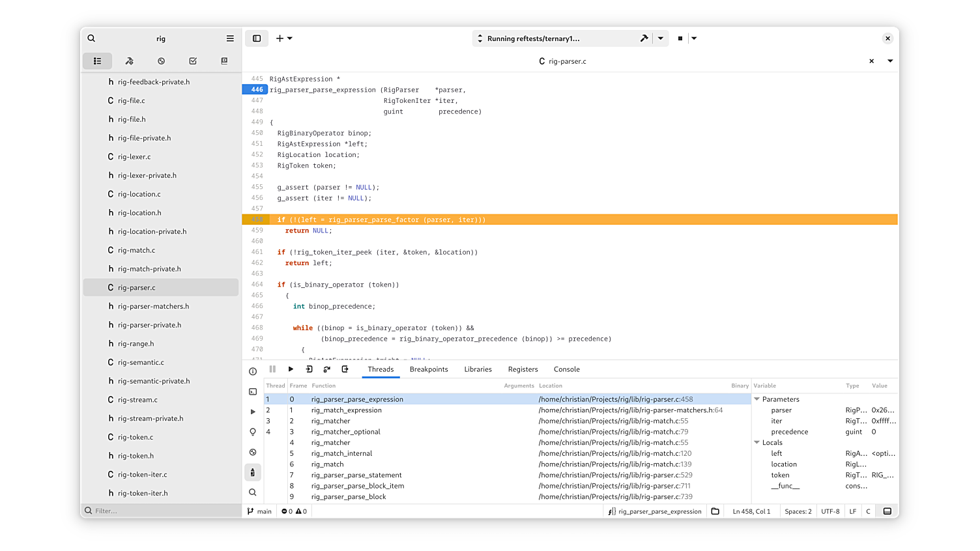Collapse the Locals group in variables

coord(757,443)
